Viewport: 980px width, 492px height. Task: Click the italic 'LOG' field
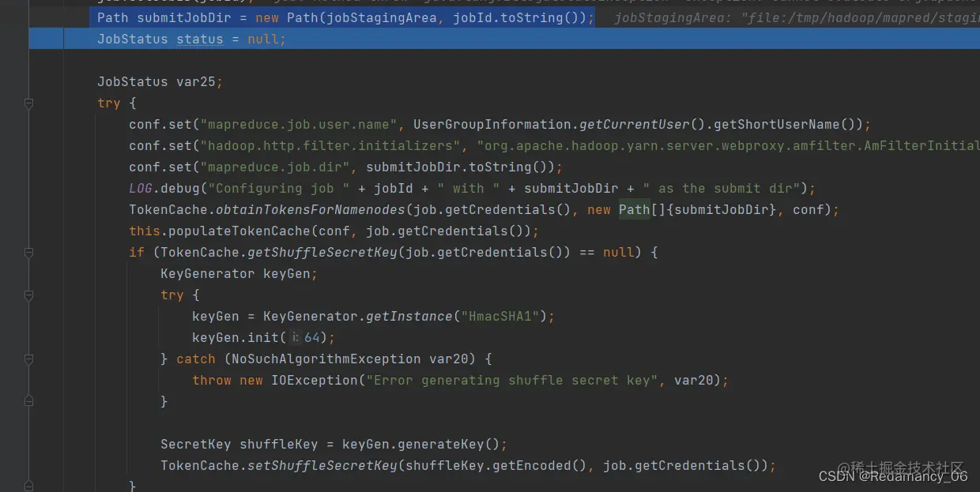point(141,189)
